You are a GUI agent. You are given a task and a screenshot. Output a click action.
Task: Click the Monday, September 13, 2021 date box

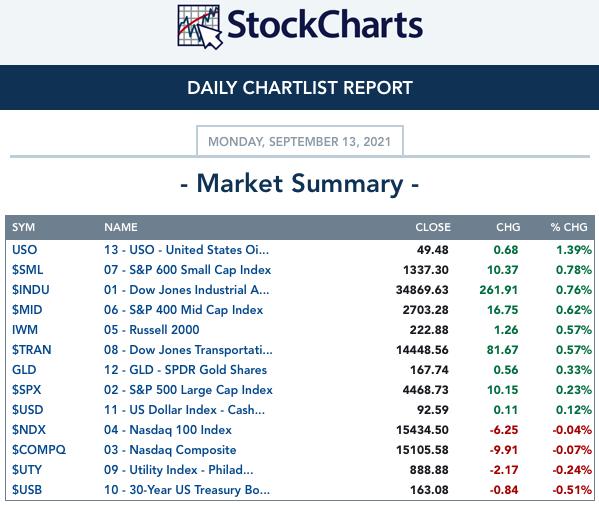point(300,141)
